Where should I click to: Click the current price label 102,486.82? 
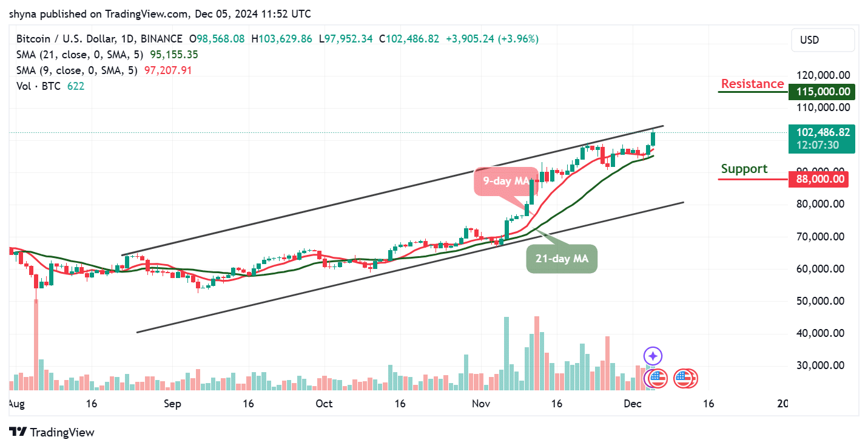pyautogui.click(x=821, y=132)
